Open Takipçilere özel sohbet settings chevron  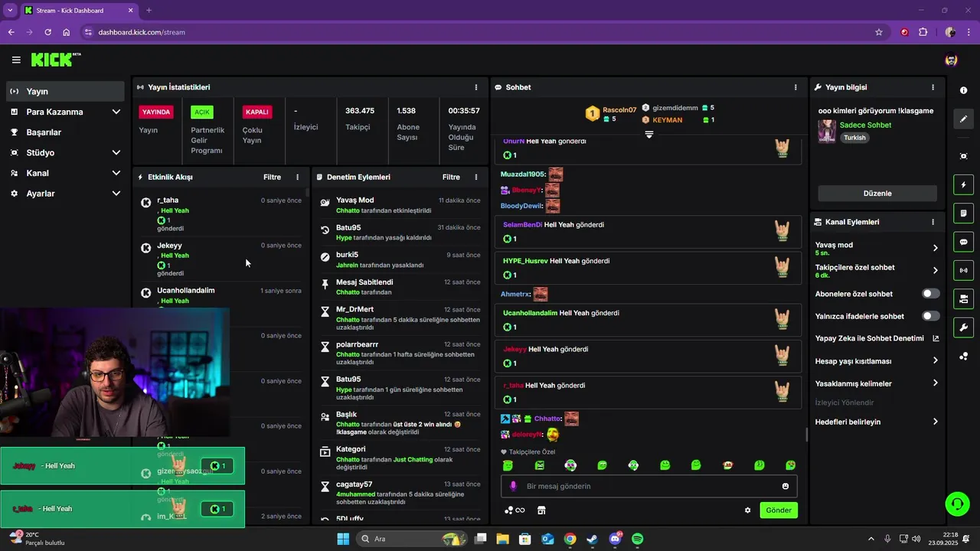click(935, 270)
